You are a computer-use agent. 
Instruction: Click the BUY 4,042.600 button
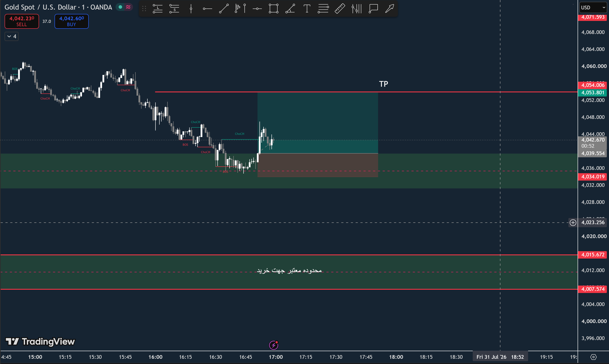click(x=72, y=21)
